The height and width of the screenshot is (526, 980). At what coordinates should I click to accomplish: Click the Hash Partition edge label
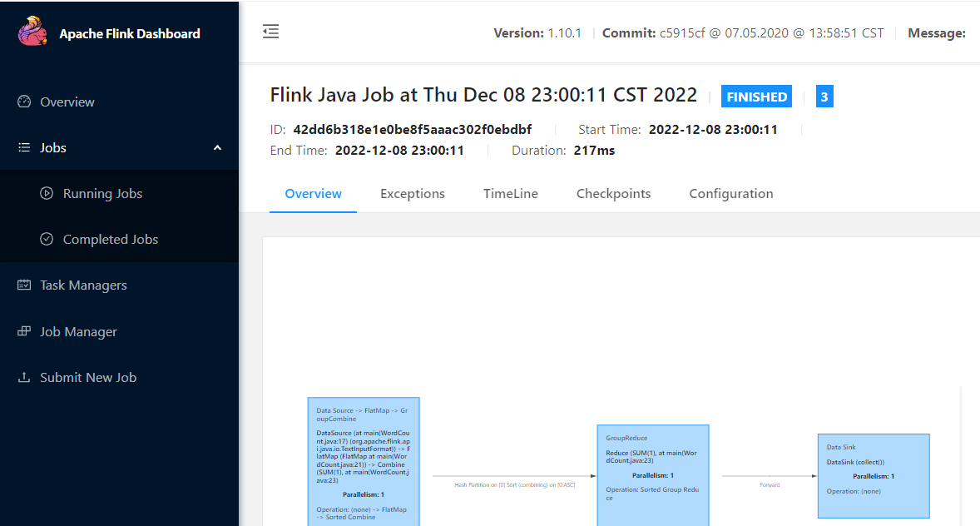[x=514, y=484]
